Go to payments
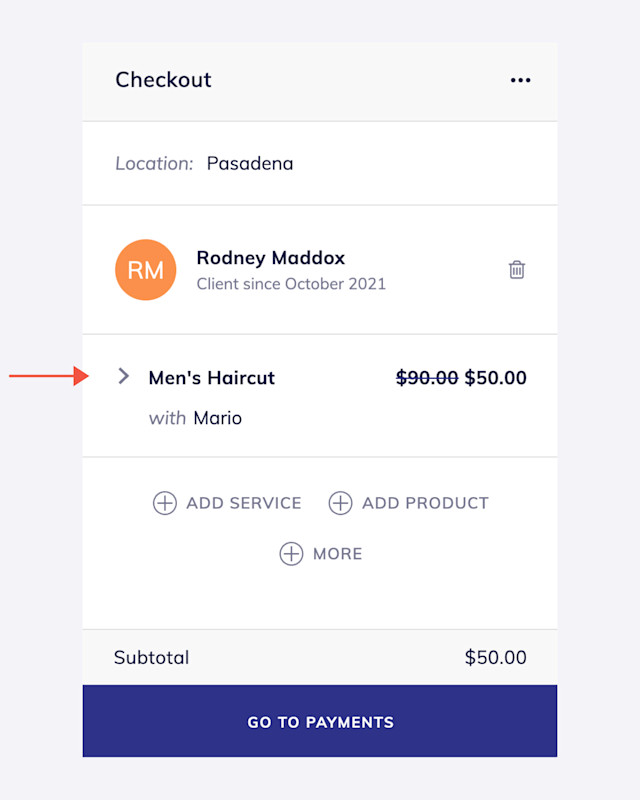 [x=320, y=721]
